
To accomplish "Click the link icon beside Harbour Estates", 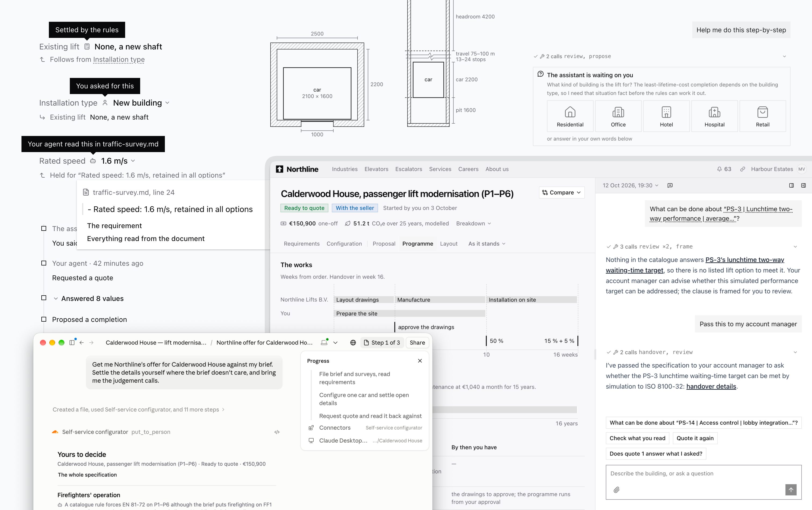I will (742, 169).
